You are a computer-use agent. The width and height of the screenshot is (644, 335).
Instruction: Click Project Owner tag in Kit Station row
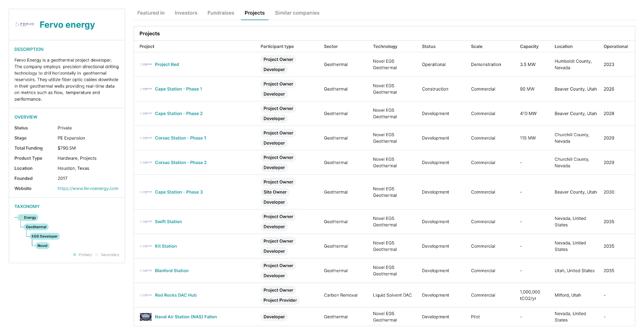tap(279, 241)
